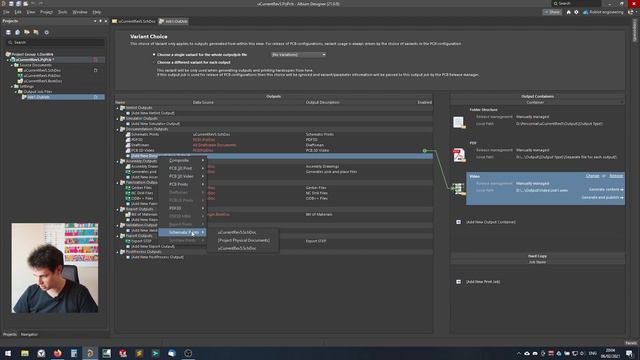Click Generate and publish on Video container
The height and width of the screenshot is (360, 640).
[602, 198]
